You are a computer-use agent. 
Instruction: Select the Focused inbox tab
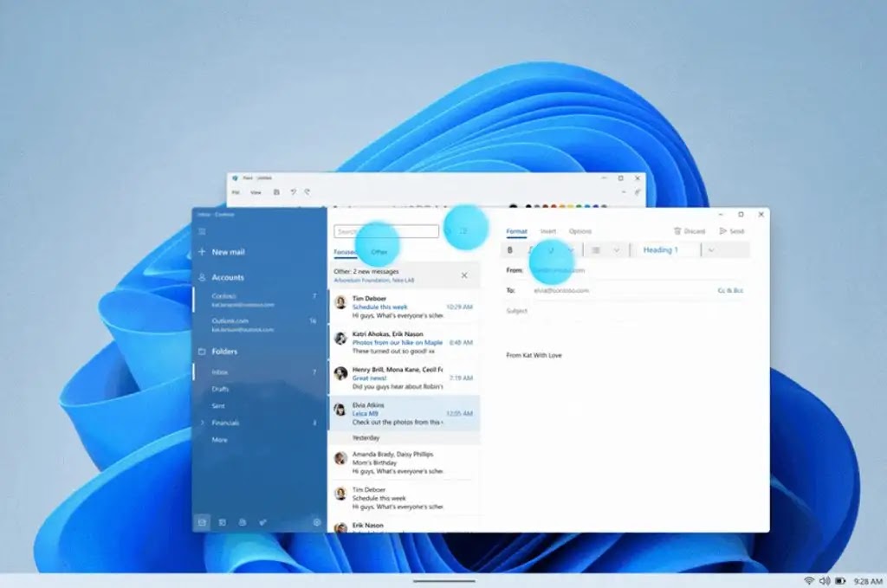pos(345,252)
